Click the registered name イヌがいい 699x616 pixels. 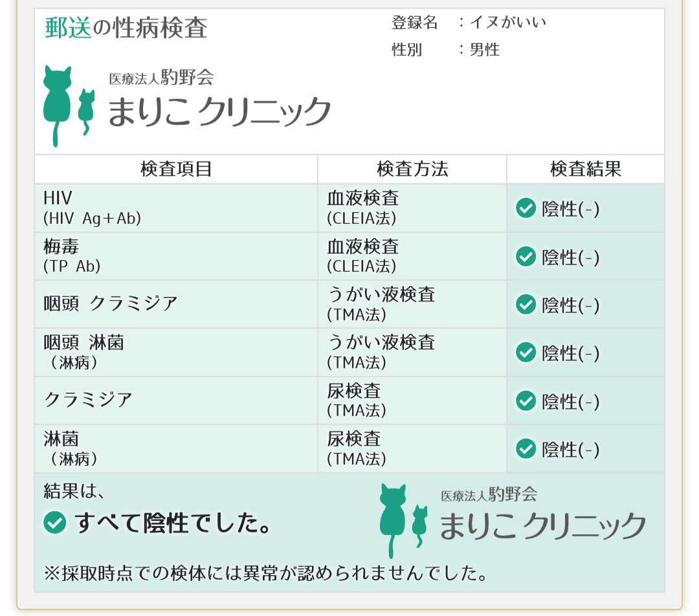point(508,22)
